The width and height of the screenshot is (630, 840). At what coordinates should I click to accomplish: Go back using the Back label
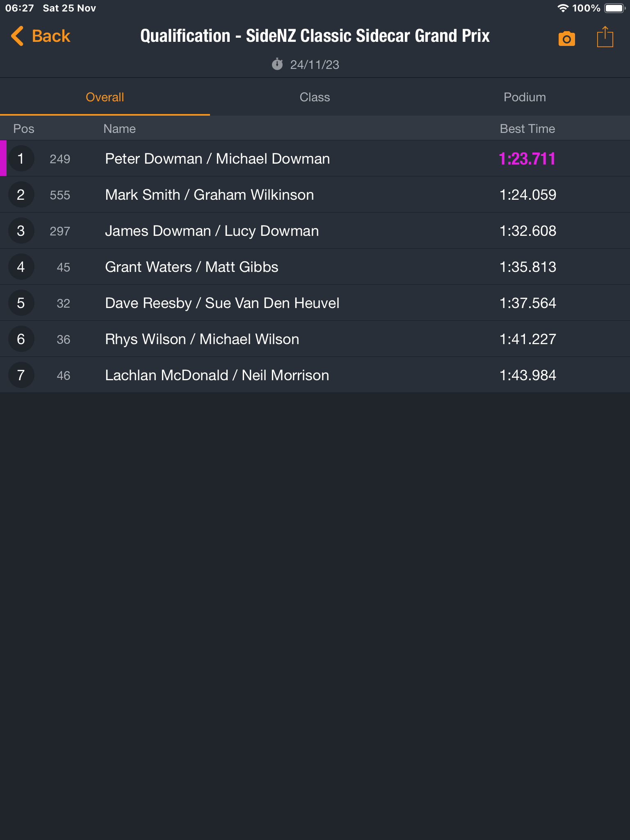(x=51, y=36)
